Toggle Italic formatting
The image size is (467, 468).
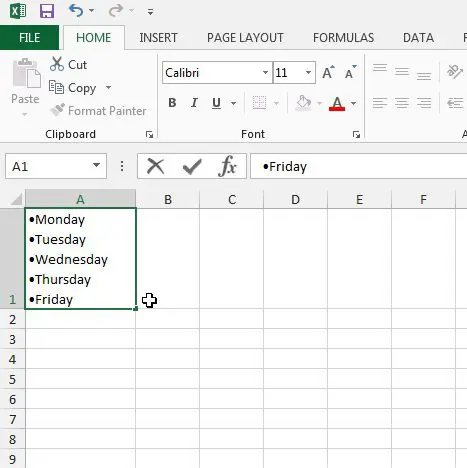click(194, 103)
